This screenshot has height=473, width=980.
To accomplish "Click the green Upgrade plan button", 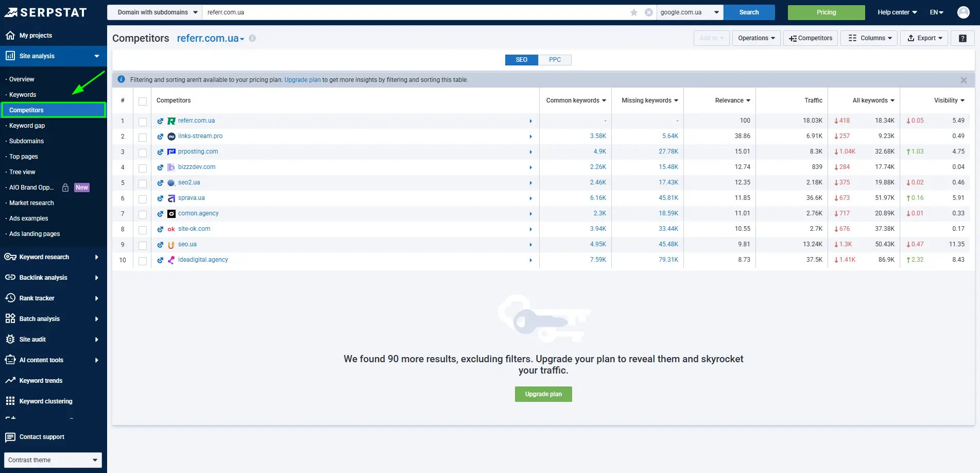I will [x=543, y=394].
